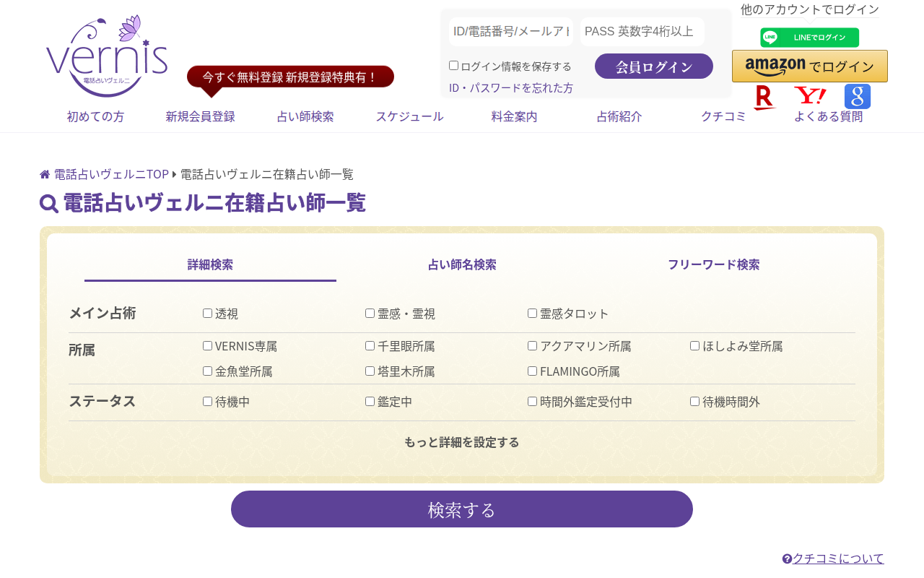Click the Amazonでログイン button
The image size is (924, 578).
pyautogui.click(x=810, y=66)
